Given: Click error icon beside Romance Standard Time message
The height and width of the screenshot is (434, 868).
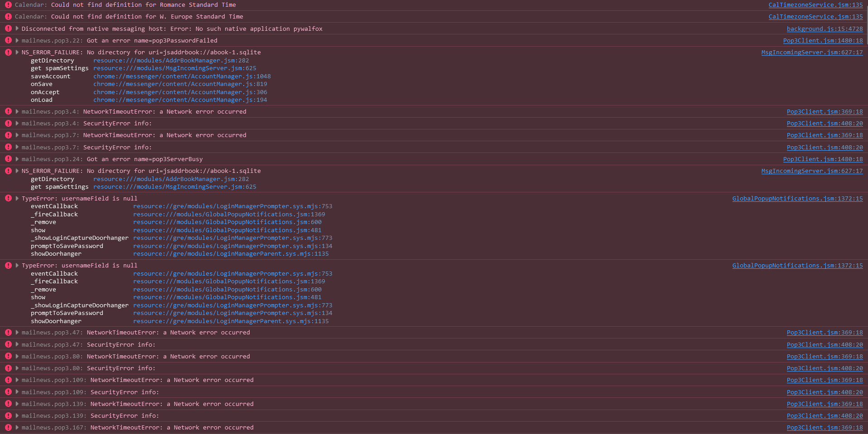Looking at the screenshot, I should tap(8, 5).
